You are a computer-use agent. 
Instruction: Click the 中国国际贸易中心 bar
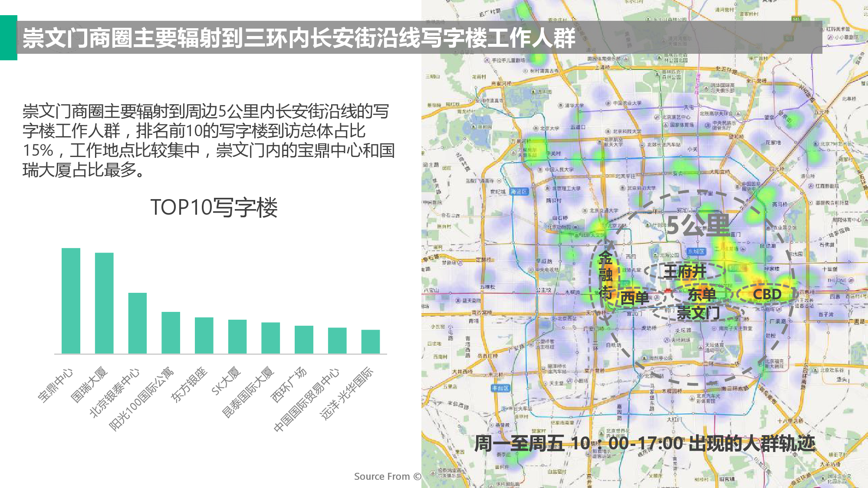(x=337, y=341)
